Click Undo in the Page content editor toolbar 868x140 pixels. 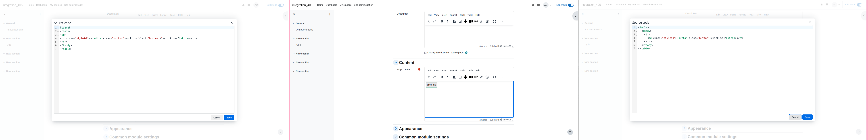pos(429,77)
